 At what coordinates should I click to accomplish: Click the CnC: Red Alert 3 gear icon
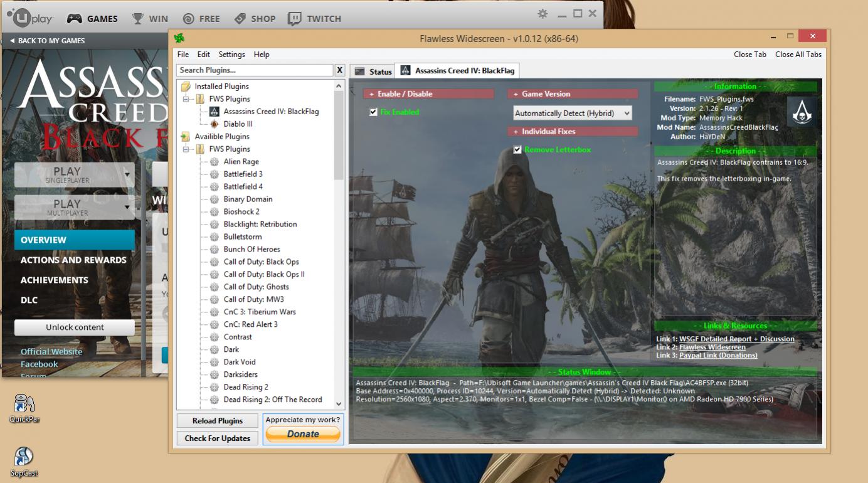pos(214,324)
